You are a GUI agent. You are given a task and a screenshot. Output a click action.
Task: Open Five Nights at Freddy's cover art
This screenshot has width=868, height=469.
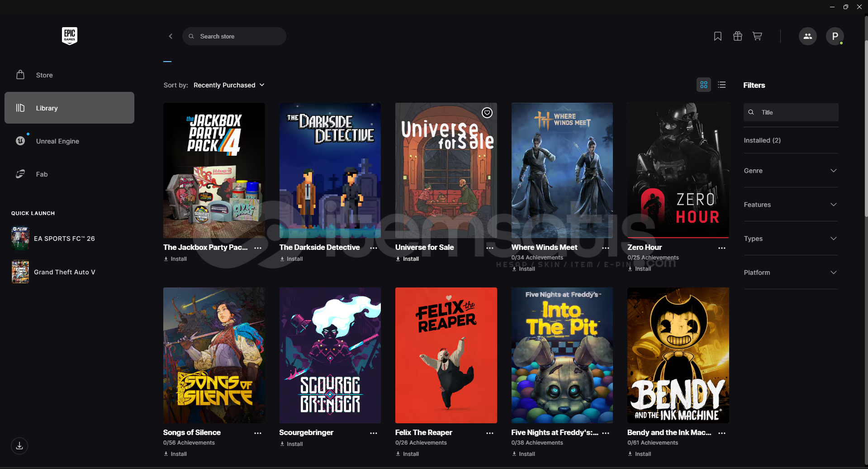tap(562, 355)
